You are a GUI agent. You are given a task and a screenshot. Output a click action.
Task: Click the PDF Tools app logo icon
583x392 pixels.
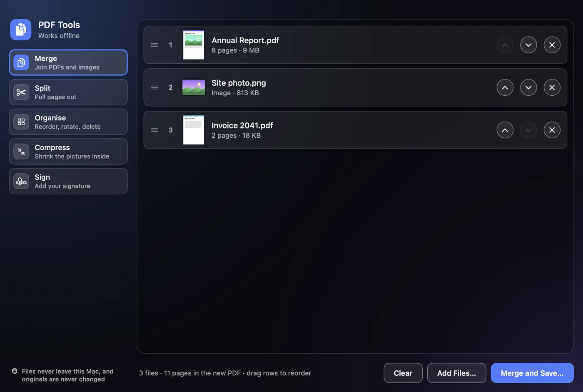pos(21,30)
